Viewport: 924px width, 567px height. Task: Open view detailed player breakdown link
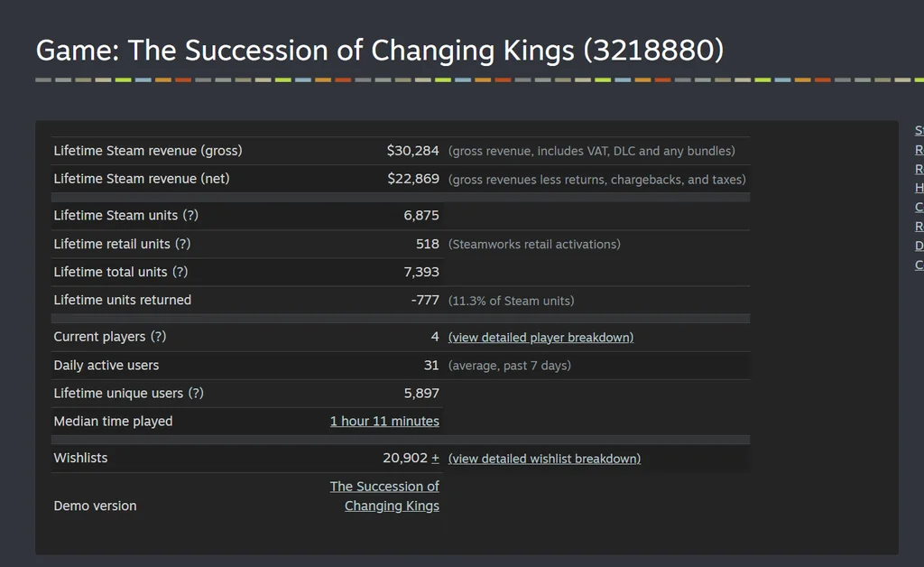tap(541, 338)
